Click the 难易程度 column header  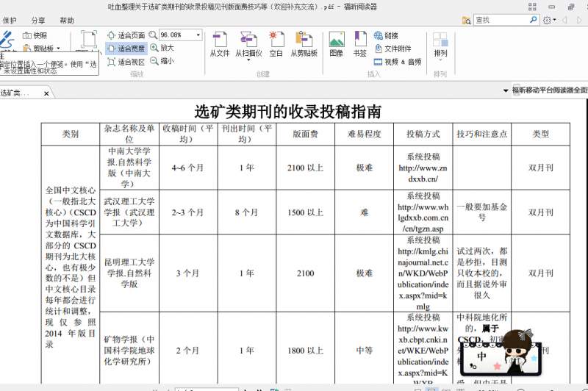point(364,134)
